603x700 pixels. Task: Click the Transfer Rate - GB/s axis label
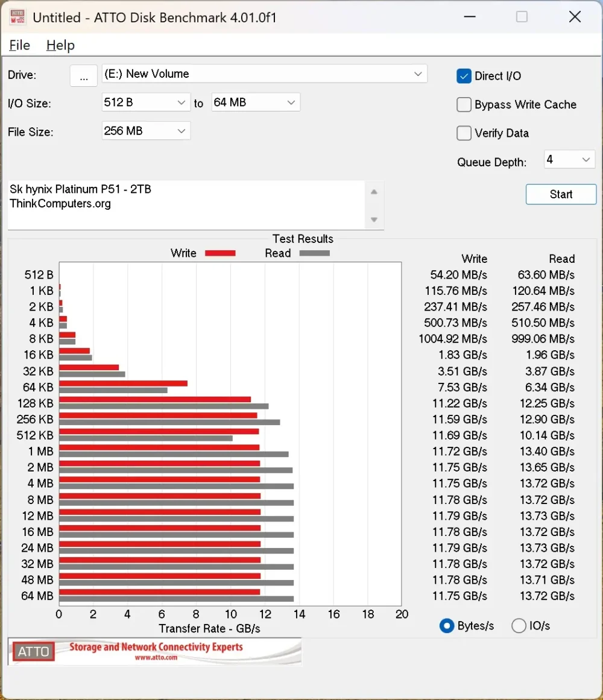(209, 629)
